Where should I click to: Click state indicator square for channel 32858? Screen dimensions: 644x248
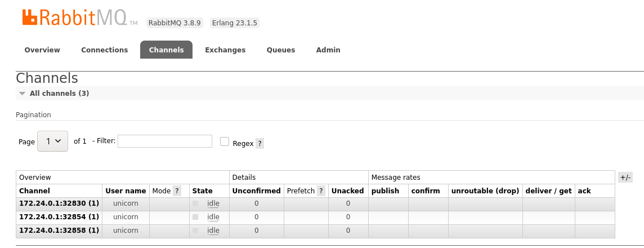(x=195, y=231)
